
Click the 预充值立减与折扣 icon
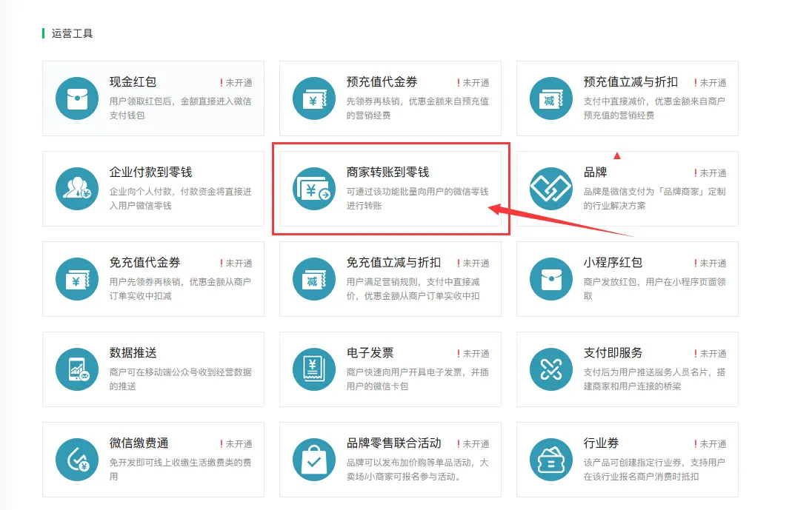[x=551, y=98]
